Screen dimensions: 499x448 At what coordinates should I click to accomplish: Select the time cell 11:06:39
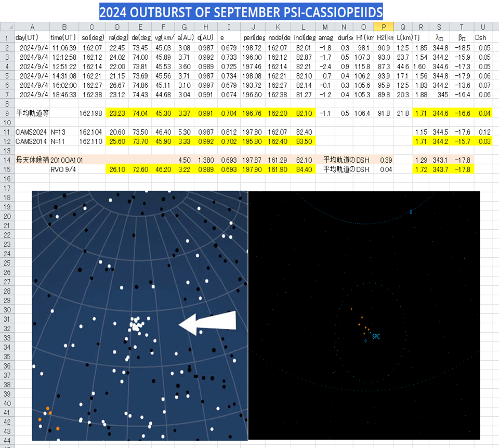pyautogui.click(x=64, y=47)
